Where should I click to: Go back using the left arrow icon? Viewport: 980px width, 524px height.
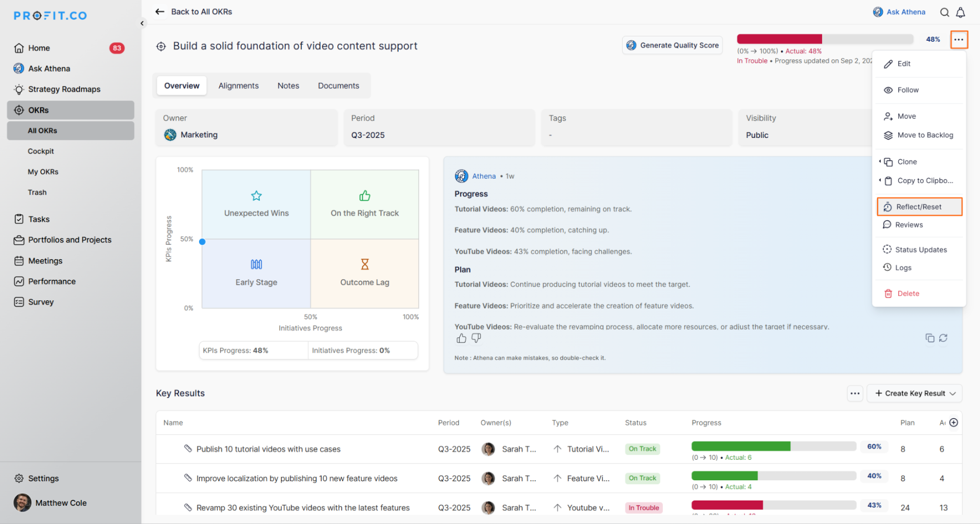pyautogui.click(x=160, y=12)
